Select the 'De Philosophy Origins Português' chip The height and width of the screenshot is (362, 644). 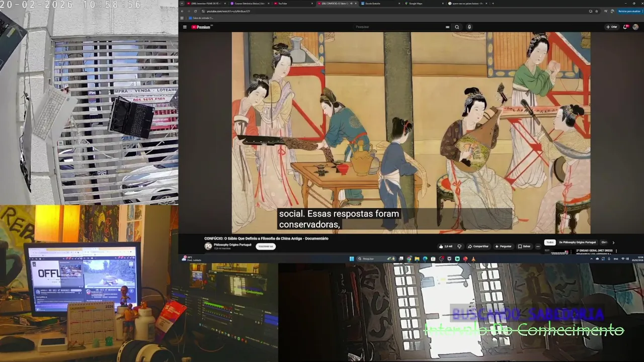pos(577,242)
